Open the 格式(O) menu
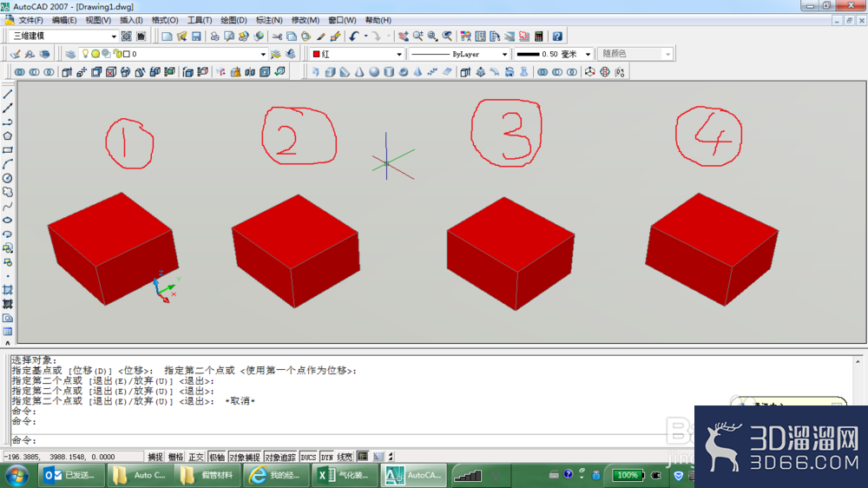The image size is (868, 488). pos(165,20)
